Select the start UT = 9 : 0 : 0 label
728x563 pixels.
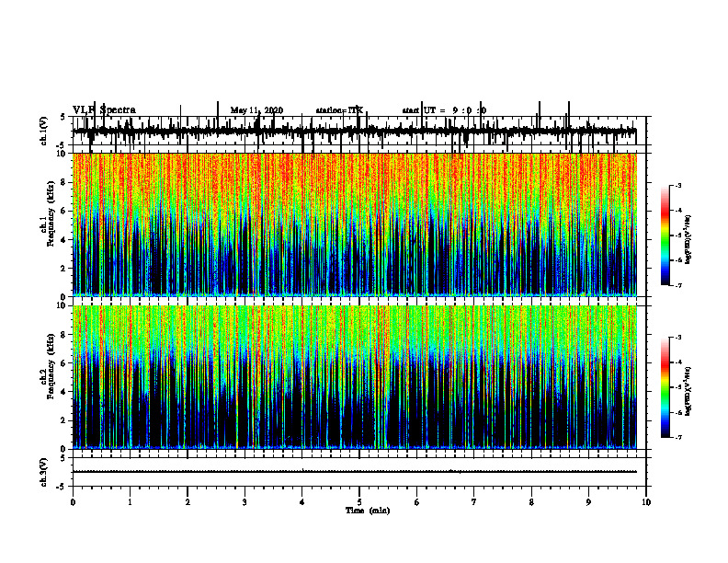pyautogui.click(x=444, y=110)
